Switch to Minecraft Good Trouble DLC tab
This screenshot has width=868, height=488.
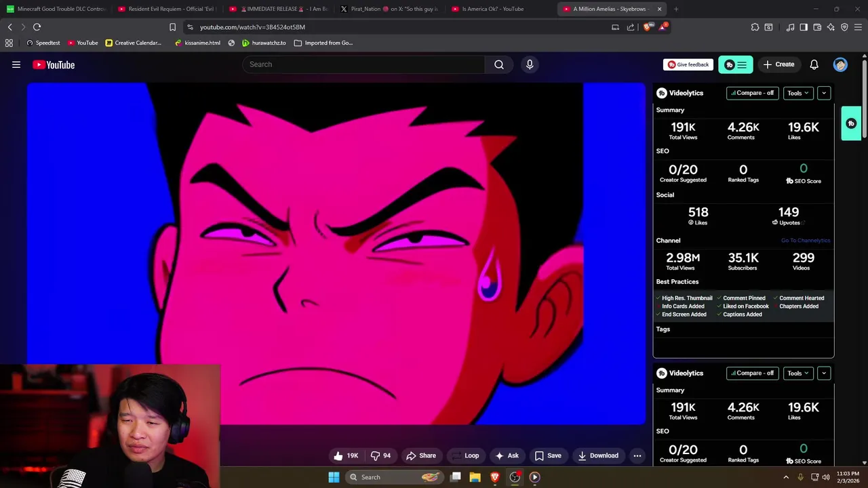click(56, 9)
